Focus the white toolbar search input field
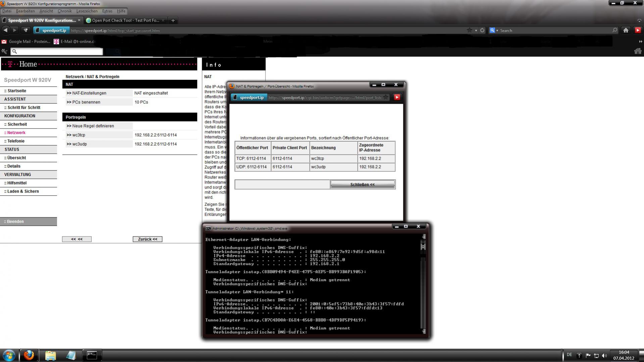 pyautogui.click(x=57, y=51)
